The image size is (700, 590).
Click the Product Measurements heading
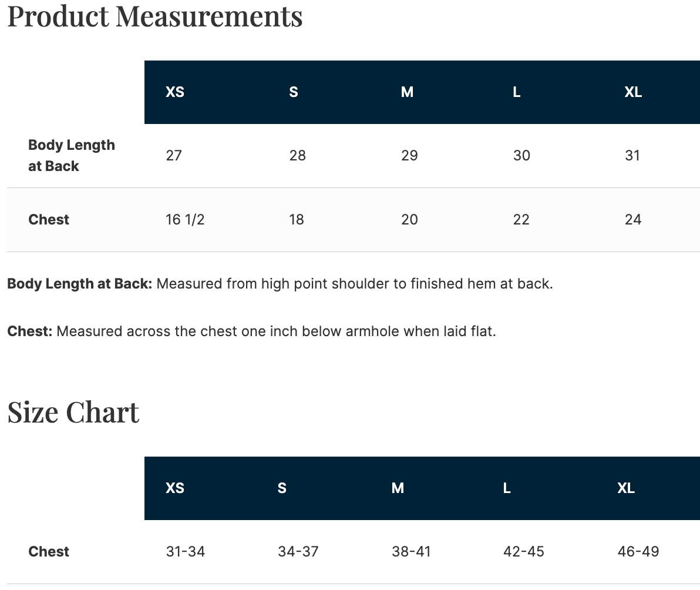(x=155, y=17)
